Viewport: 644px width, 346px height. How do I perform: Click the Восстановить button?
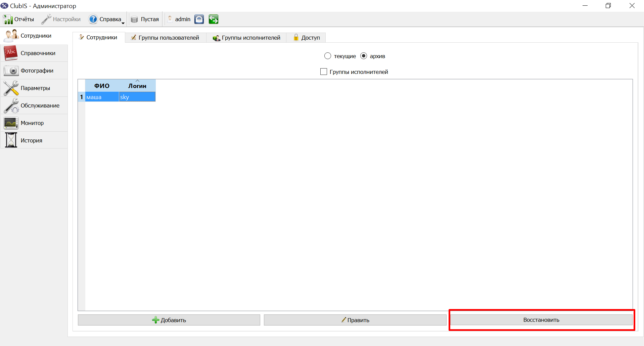point(541,320)
